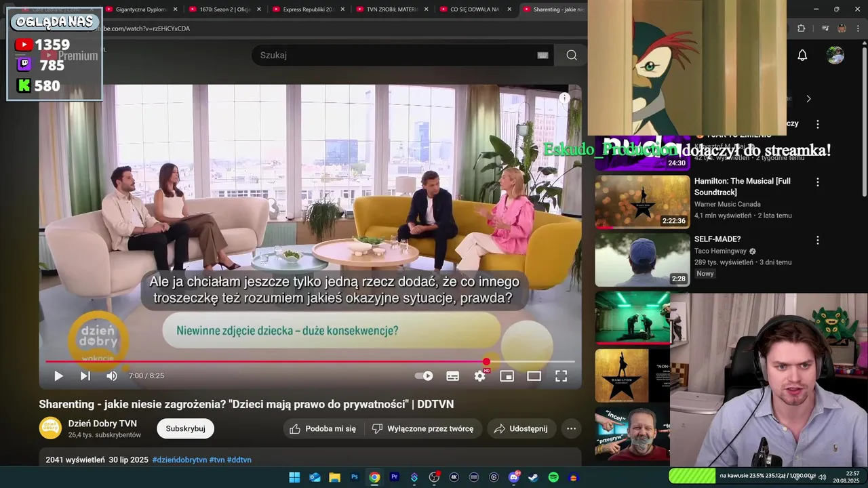Skip to next video with Next button
Screen dimensions: 868x488
(x=85, y=376)
